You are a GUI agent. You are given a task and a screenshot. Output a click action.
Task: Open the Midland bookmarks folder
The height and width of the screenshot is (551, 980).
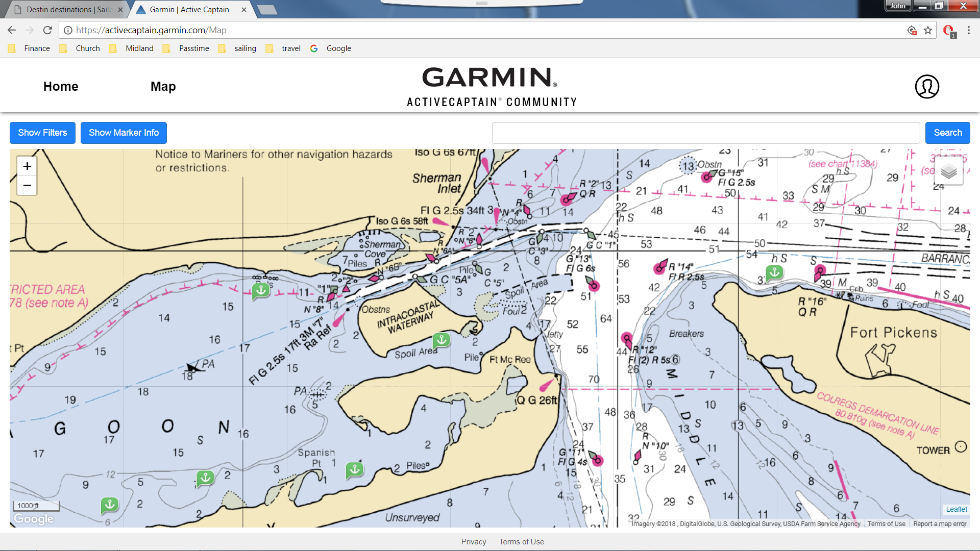coord(131,48)
